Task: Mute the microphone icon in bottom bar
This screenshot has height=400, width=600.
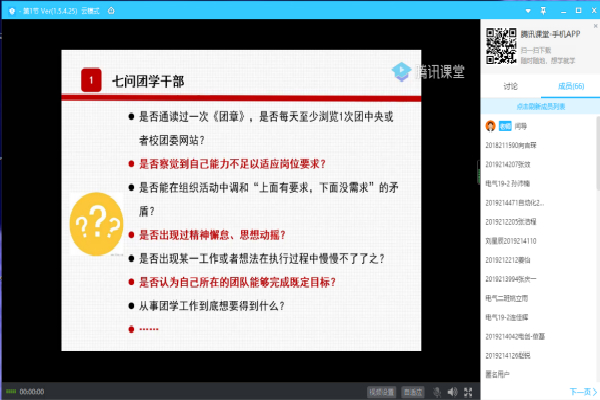Action: click(x=436, y=391)
